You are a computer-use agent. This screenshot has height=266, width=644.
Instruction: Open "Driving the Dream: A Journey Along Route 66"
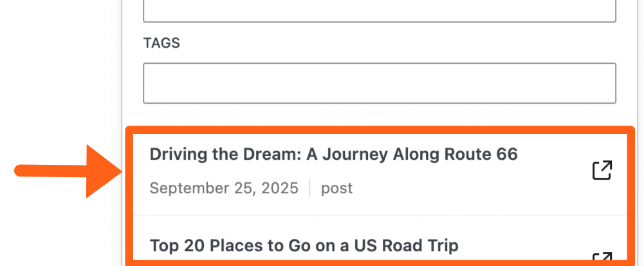(333, 155)
